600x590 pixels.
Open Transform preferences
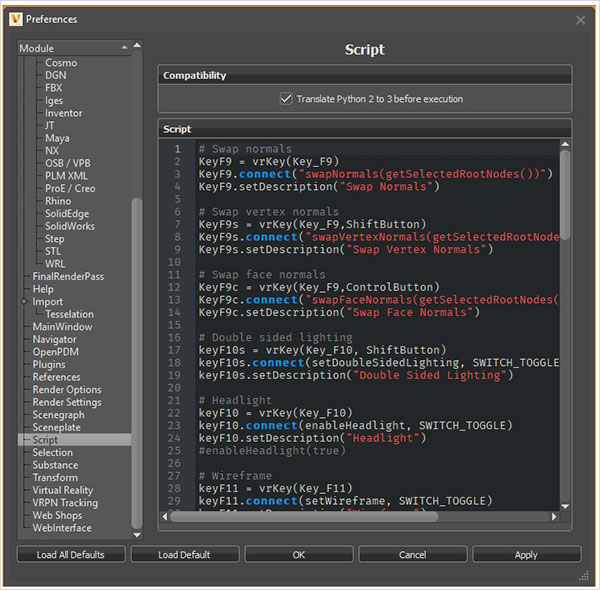point(55,478)
